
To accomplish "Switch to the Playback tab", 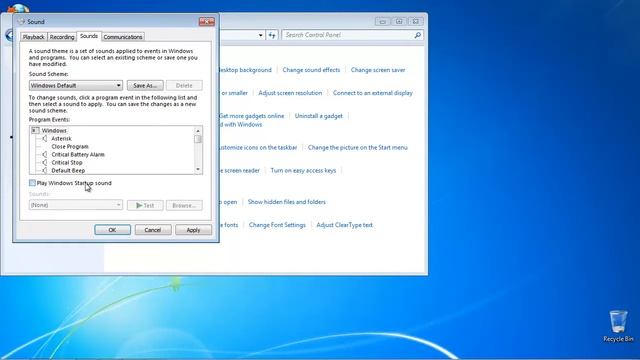I will point(33,37).
